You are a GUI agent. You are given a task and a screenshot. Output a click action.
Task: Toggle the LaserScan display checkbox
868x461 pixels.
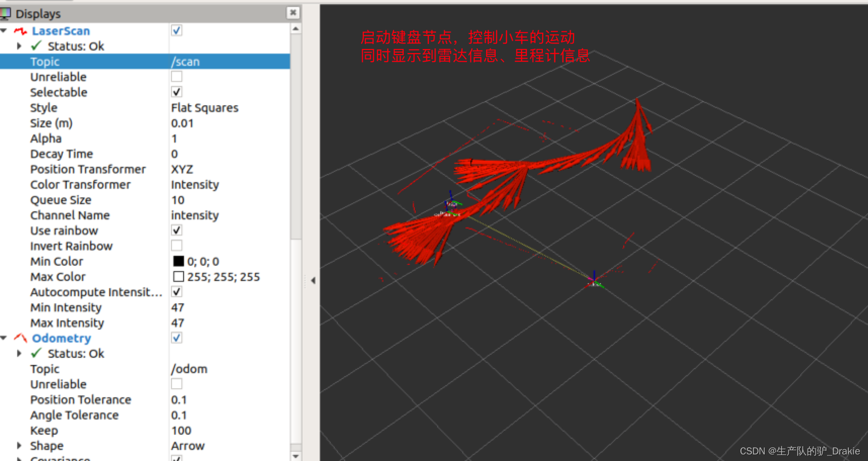click(x=177, y=30)
